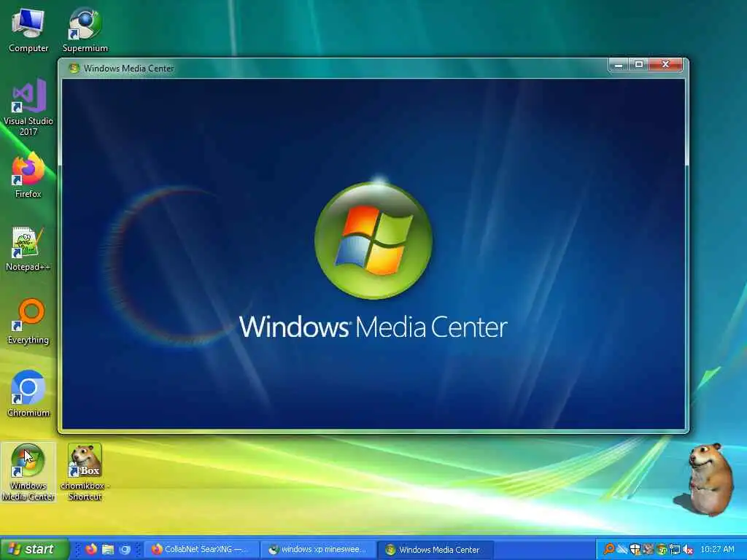Viewport: 747px width, 560px height.
Task: Close the Windows Media Center window
Action: coord(666,65)
